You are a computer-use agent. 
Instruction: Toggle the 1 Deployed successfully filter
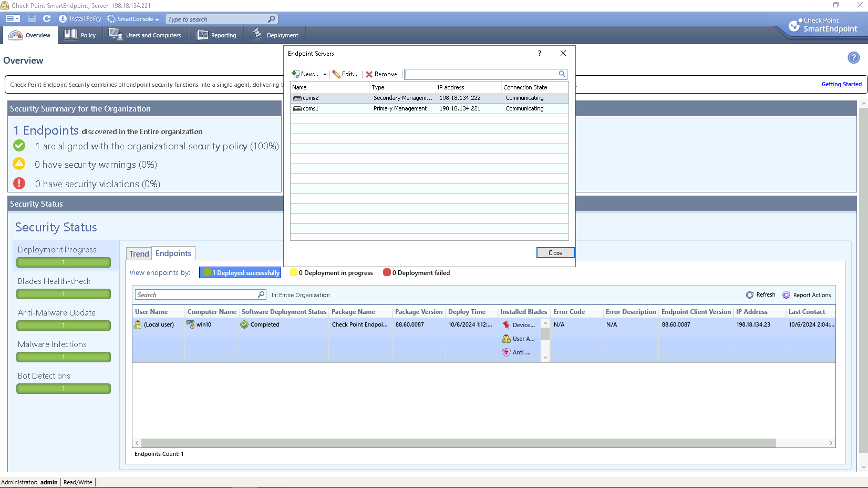click(240, 272)
